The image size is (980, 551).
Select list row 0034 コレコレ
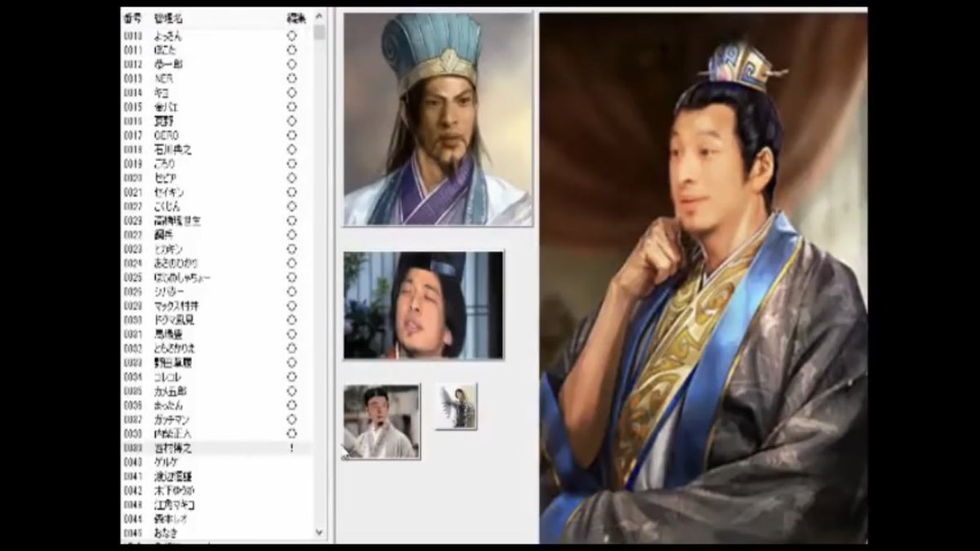pyautogui.click(x=217, y=376)
